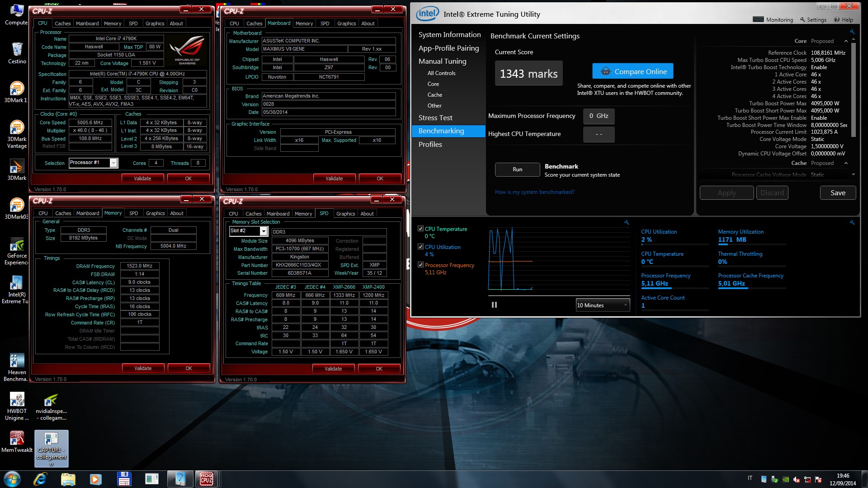The height and width of the screenshot is (488, 868).
Task: Open the 10 Minutes time range dropdown
Action: tap(603, 305)
